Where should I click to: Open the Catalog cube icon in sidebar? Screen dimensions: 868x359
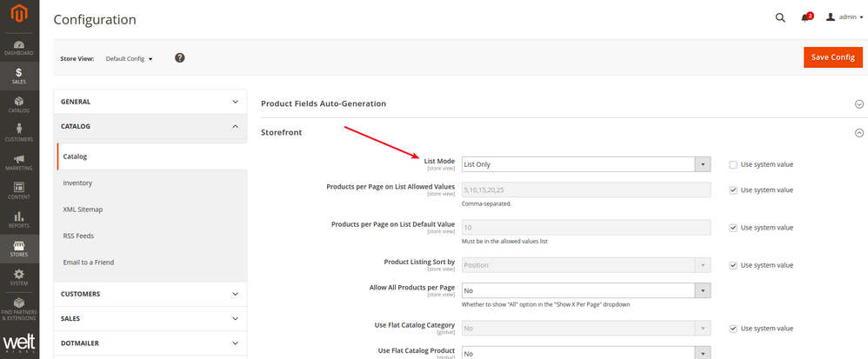pos(19,105)
